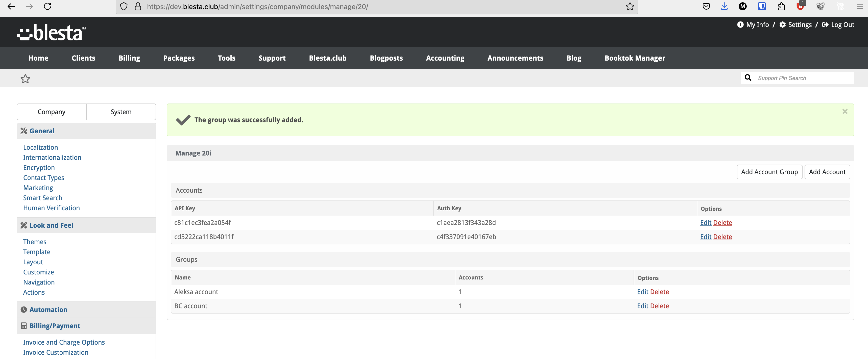The width and height of the screenshot is (868, 359).
Task: Delete the c81c1ec3fea2a054f account
Action: (722, 223)
